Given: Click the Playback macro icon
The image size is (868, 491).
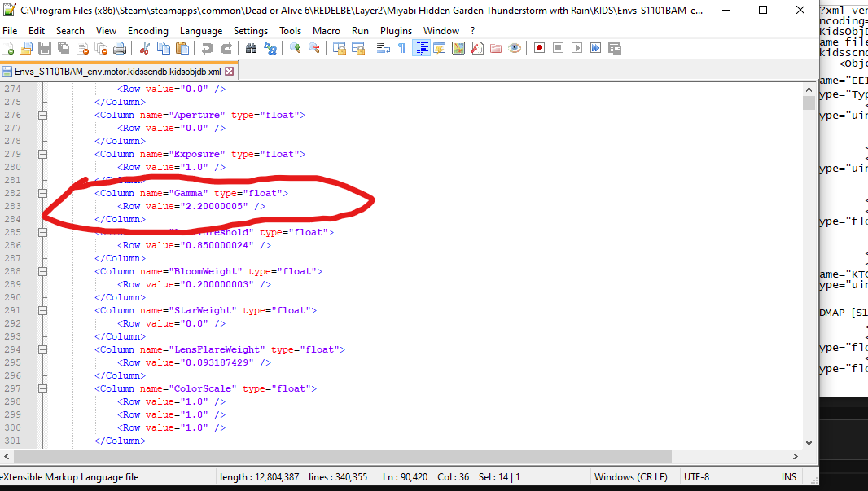Looking at the screenshot, I should [576, 49].
